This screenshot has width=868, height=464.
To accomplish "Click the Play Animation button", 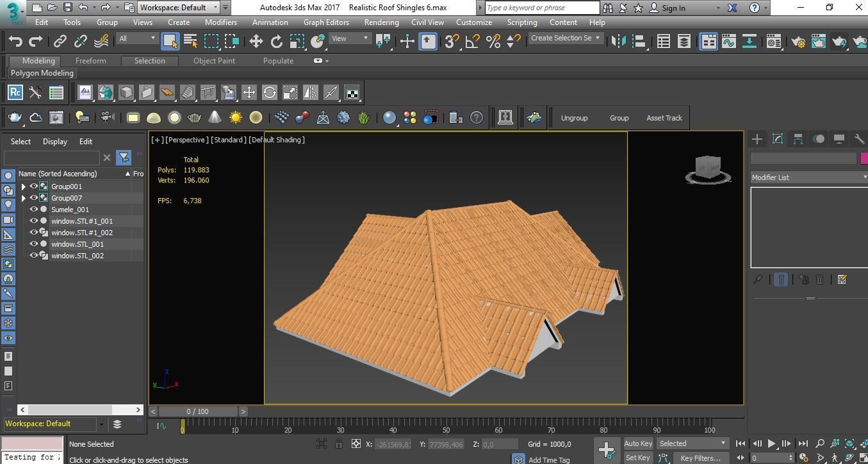I will [772, 443].
